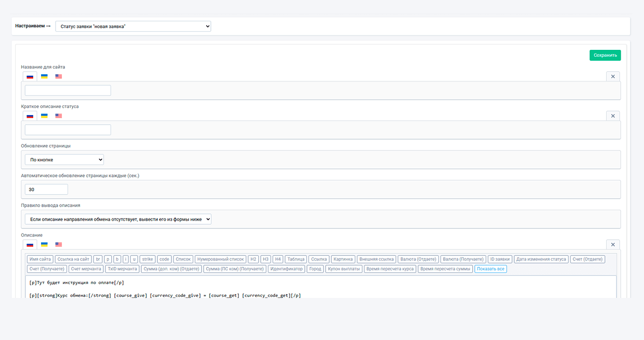Viewport: 644px width, 340px height.
Task: Select US flag under Название для сайта
Action: [58, 76]
